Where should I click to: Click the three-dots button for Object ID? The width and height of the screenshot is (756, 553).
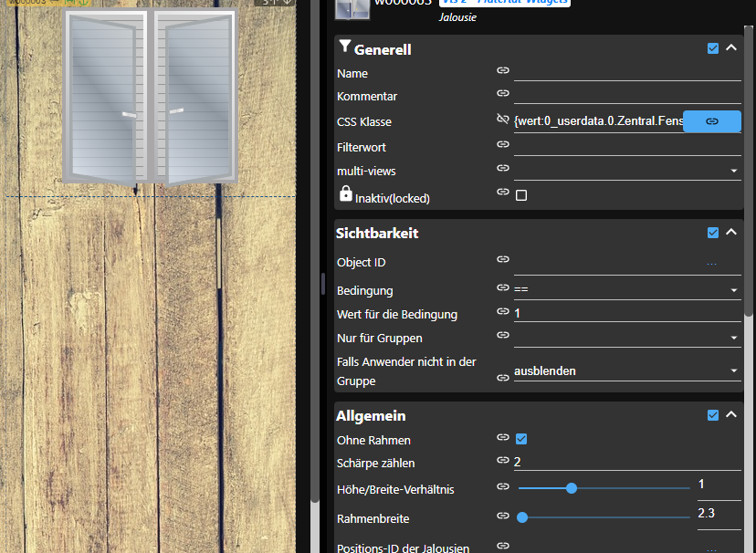tap(712, 263)
